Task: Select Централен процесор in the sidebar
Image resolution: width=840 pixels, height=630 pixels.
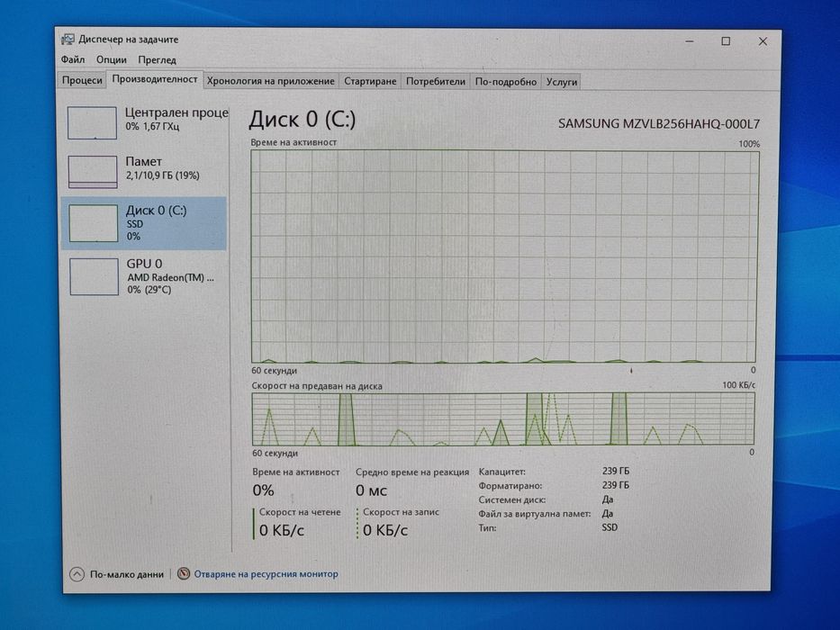Action: (145, 121)
